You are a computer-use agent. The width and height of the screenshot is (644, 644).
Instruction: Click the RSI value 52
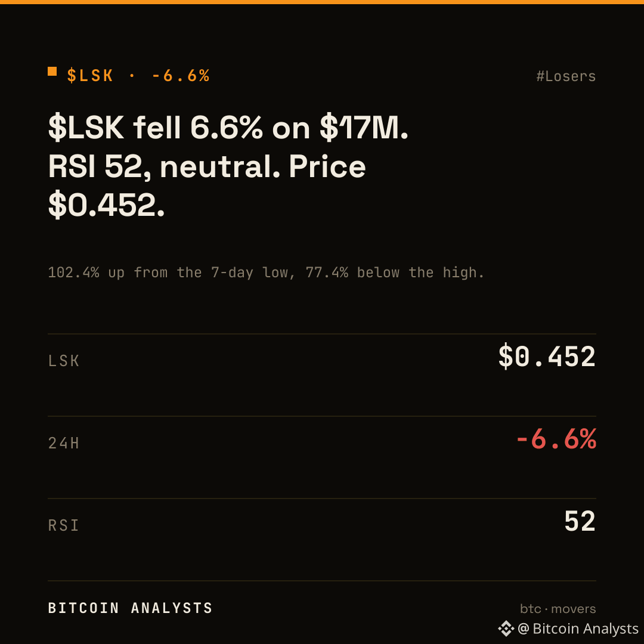[x=580, y=521]
